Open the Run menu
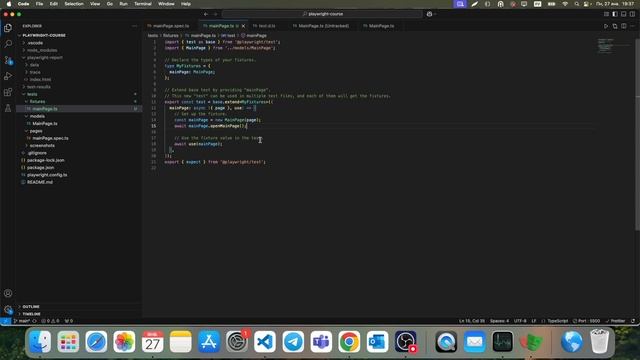Image resolution: width=640 pixels, height=360 pixels. pos(123,4)
